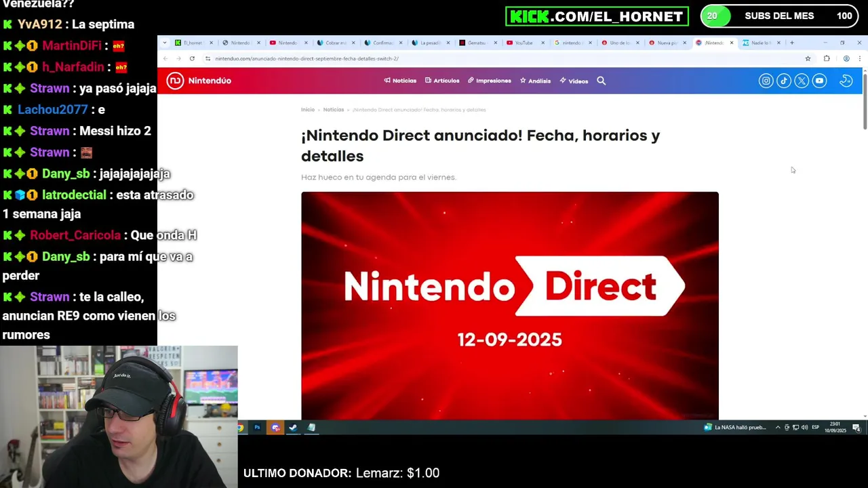Close the Gematsu tab
This screenshot has width=868, height=488.
pyautogui.click(x=495, y=43)
